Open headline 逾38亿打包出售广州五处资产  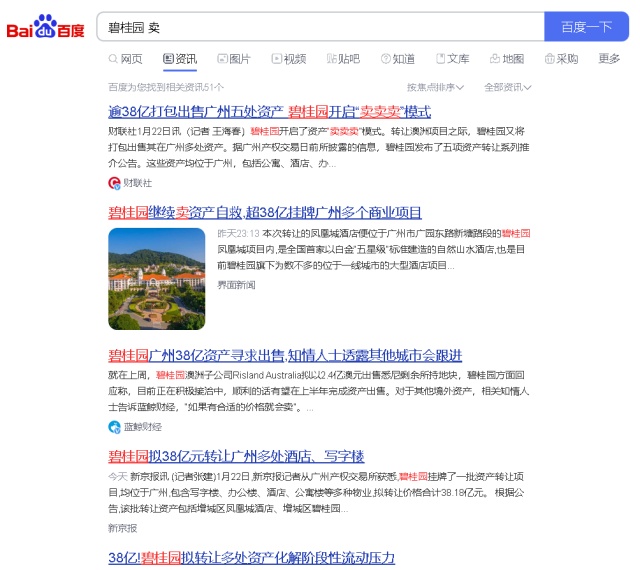[x=269, y=112]
